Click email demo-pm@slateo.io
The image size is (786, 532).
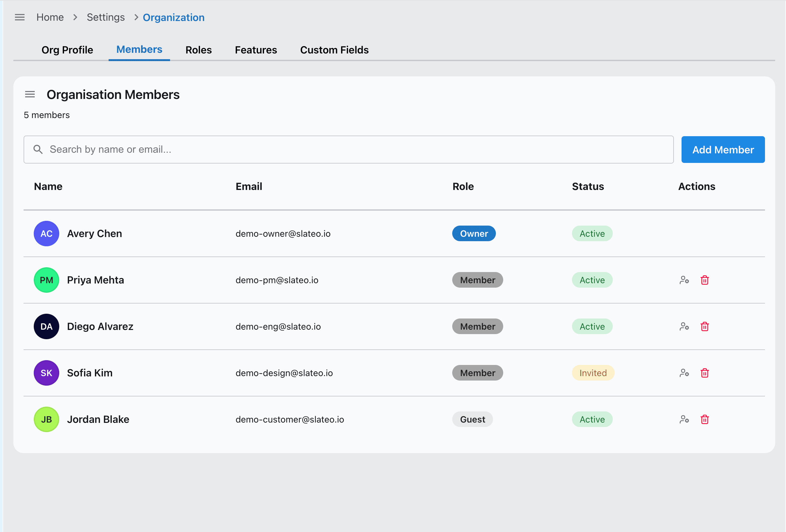pos(277,280)
